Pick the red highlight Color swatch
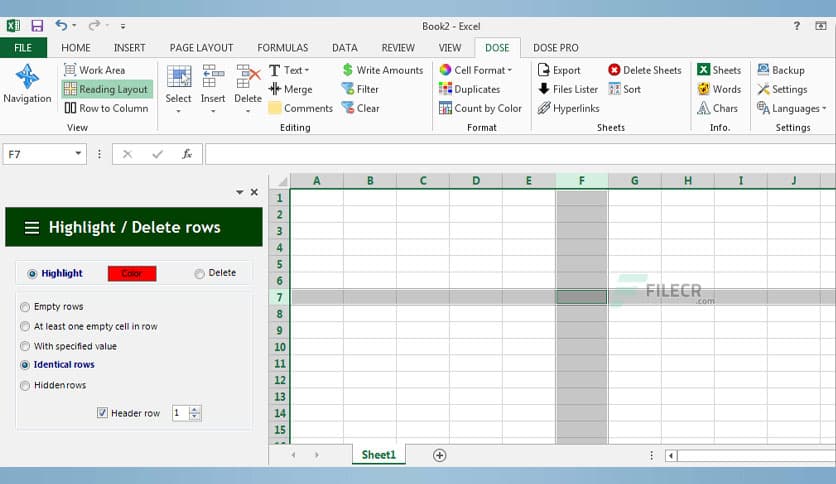This screenshot has height=484, width=836. [x=132, y=273]
